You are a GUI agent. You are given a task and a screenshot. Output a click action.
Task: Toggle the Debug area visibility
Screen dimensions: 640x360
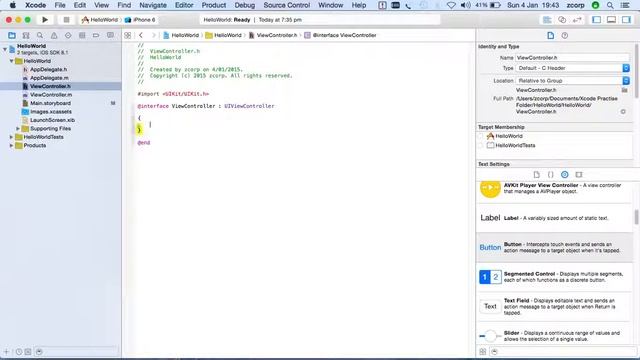(611, 20)
